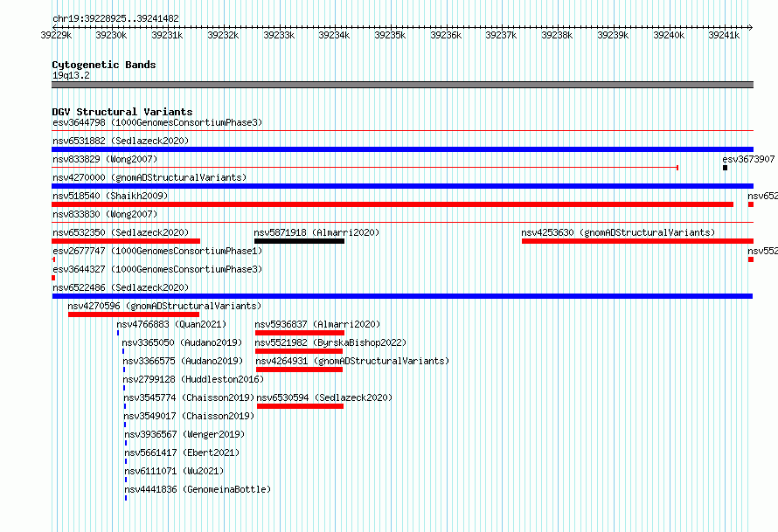Select the DGV Structural Variants track title
The height and width of the screenshot is (532, 778).
click(122, 112)
